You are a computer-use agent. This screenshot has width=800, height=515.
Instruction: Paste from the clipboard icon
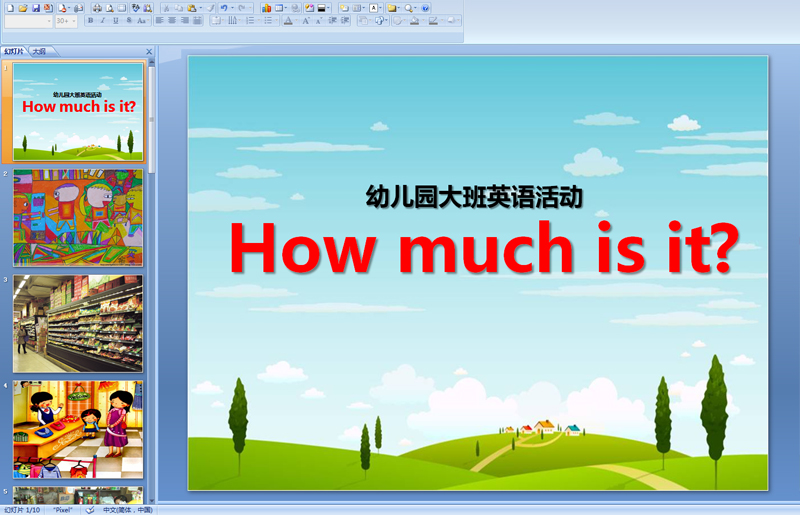(191, 8)
